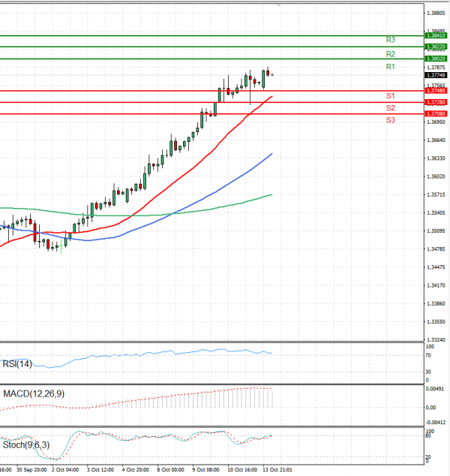Select the 1.38410 green price tag
This screenshot has height=476, width=450.
pyautogui.click(x=436, y=36)
